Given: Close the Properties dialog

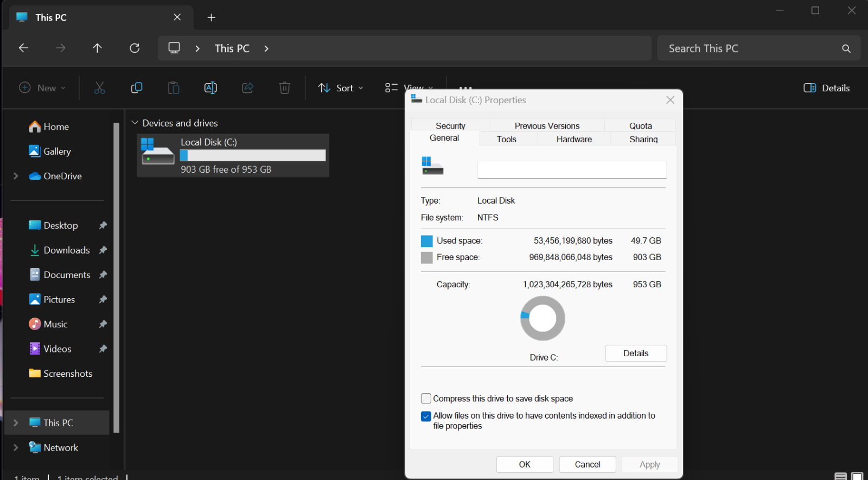Looking at the screenshot, I should click(x=671, y=100).
